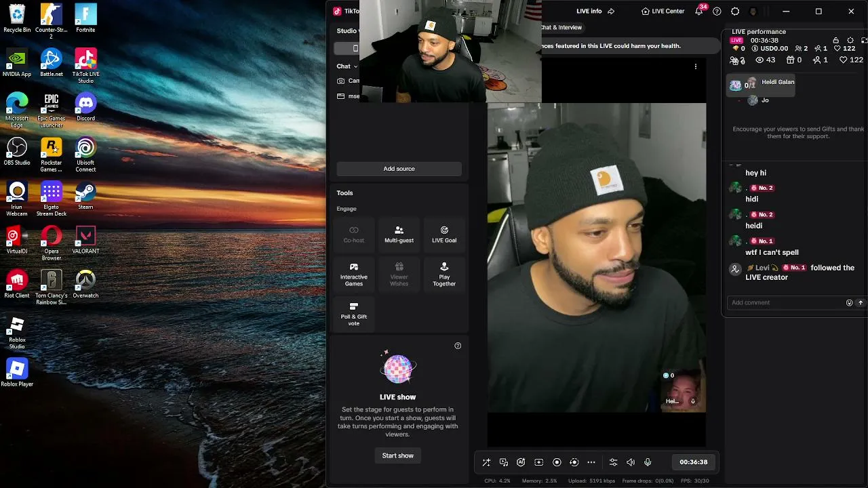Open the Fortnite desktop shortcut
The height and width of the screenshot is (488, 868).
point(85,18)
